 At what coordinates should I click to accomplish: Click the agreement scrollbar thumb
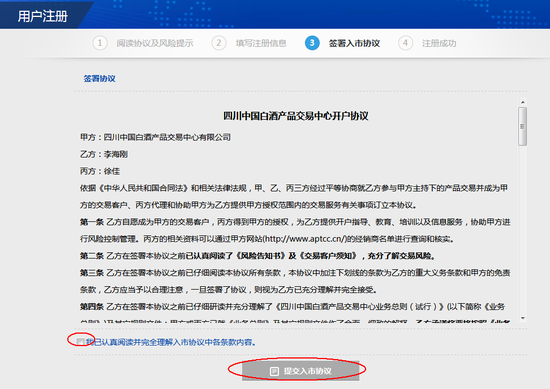pyautogui.click(x=523, y=126)
